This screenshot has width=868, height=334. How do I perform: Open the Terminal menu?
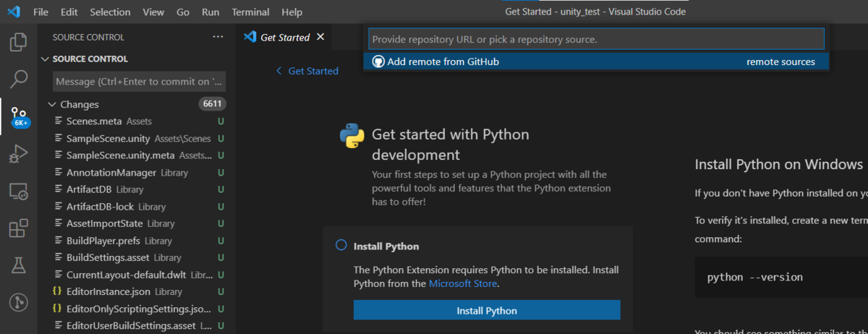[250, 12]
